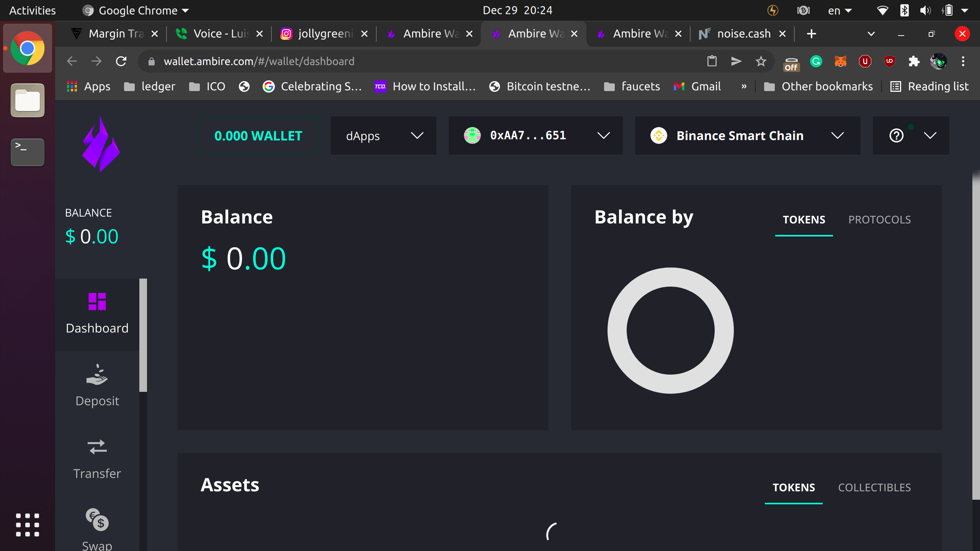The image size is (980, 551).
Task: Expand the dApps dropdown
Action: tap(384, 135)
